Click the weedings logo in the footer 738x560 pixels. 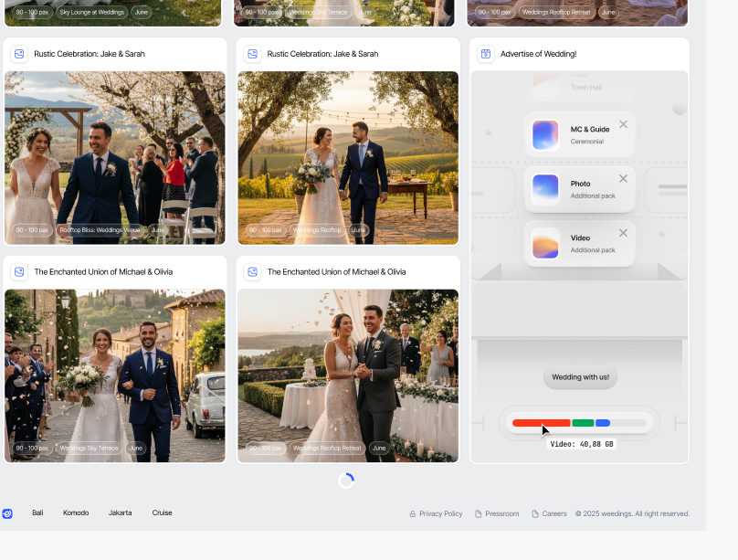click(8, 512)
